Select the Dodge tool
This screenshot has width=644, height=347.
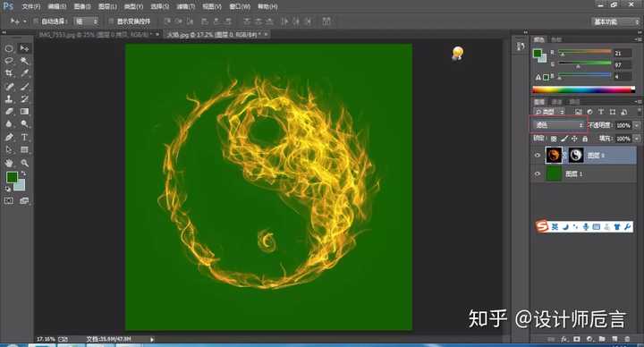click(24, 123)
